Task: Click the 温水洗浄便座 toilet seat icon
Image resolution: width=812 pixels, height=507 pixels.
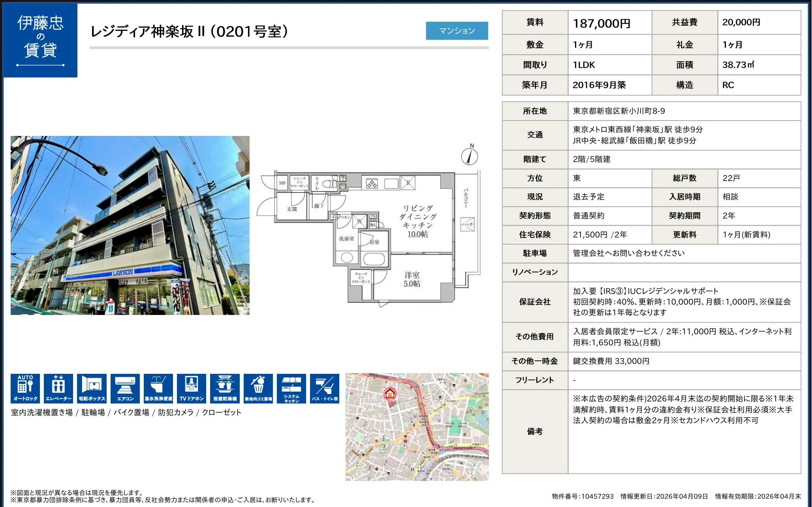Action: pyautogui.click(x=158, y=388)
